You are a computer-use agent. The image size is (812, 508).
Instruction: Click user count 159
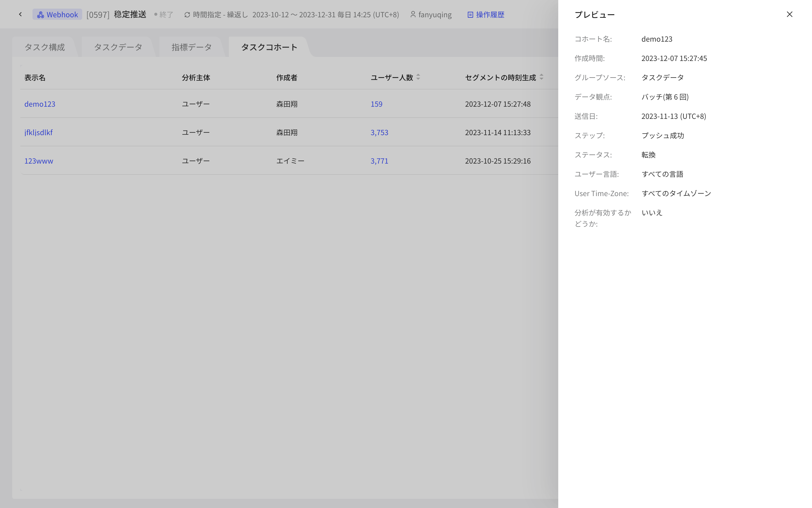click(377, 104)
